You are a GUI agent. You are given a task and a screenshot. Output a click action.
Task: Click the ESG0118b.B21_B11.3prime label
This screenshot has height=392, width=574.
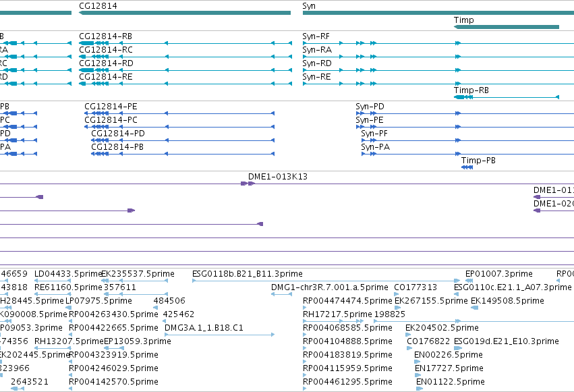click(248, 274)
